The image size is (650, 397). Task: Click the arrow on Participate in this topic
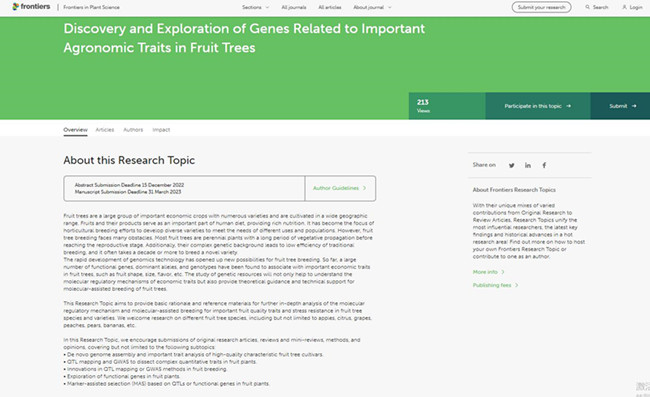pyautogui.click(x=568, y=106)
